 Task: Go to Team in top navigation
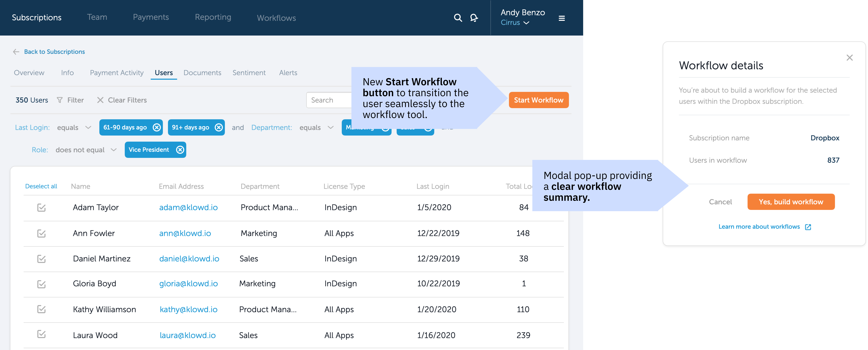click(x=97, y=17)
